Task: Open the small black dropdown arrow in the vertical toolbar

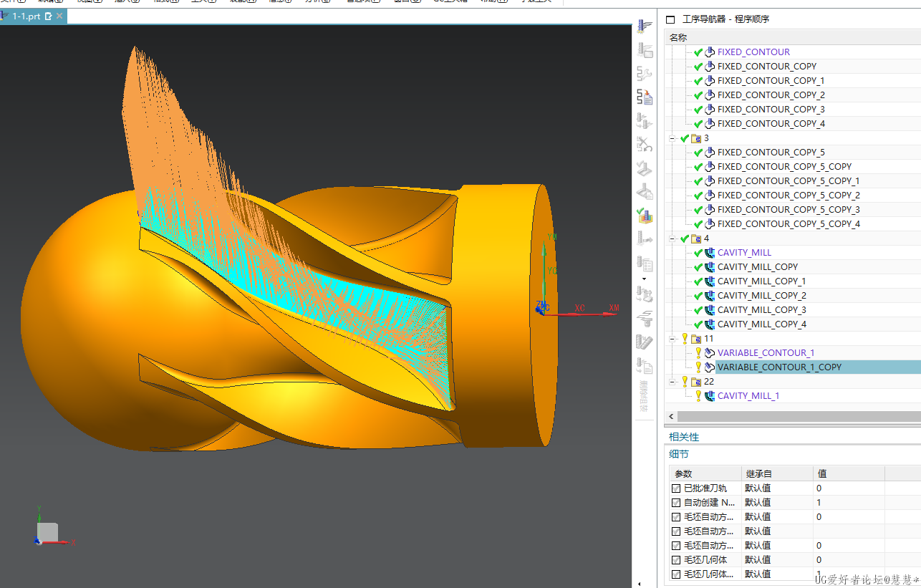Action: (644, 279)
